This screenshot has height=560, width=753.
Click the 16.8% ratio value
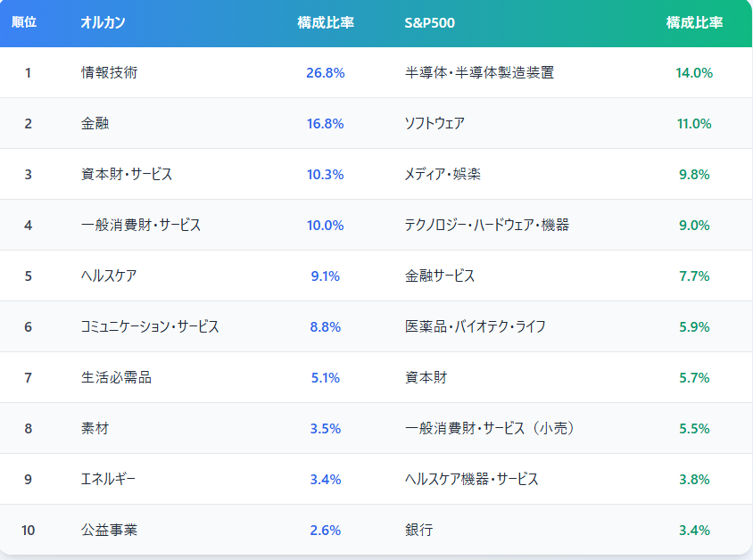325,124
